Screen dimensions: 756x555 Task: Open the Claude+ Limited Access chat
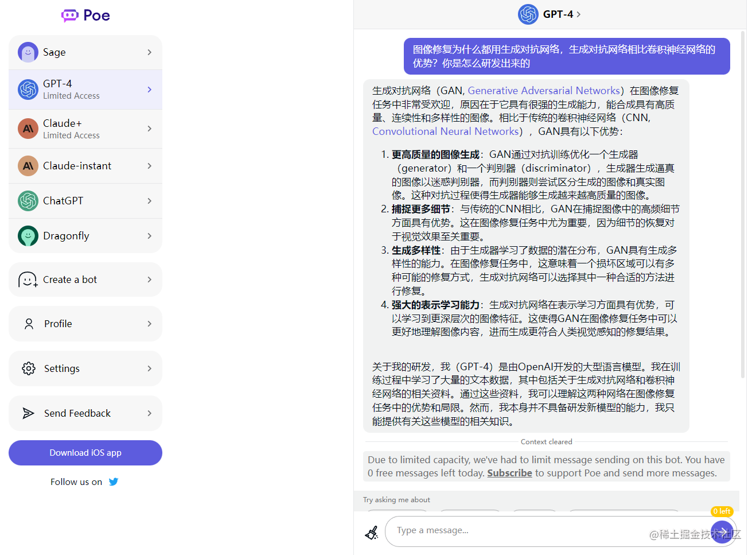[x=85, y=129]
